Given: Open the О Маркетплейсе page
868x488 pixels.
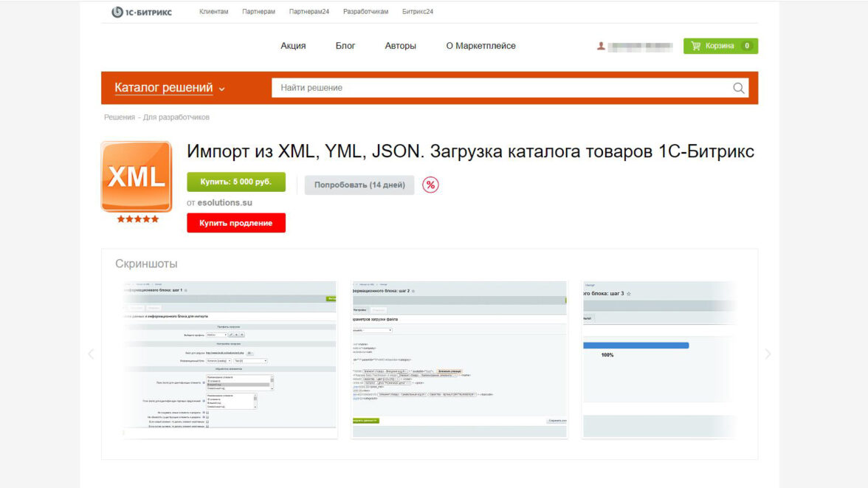Looking at the screenshot, I should coord(480,46).
